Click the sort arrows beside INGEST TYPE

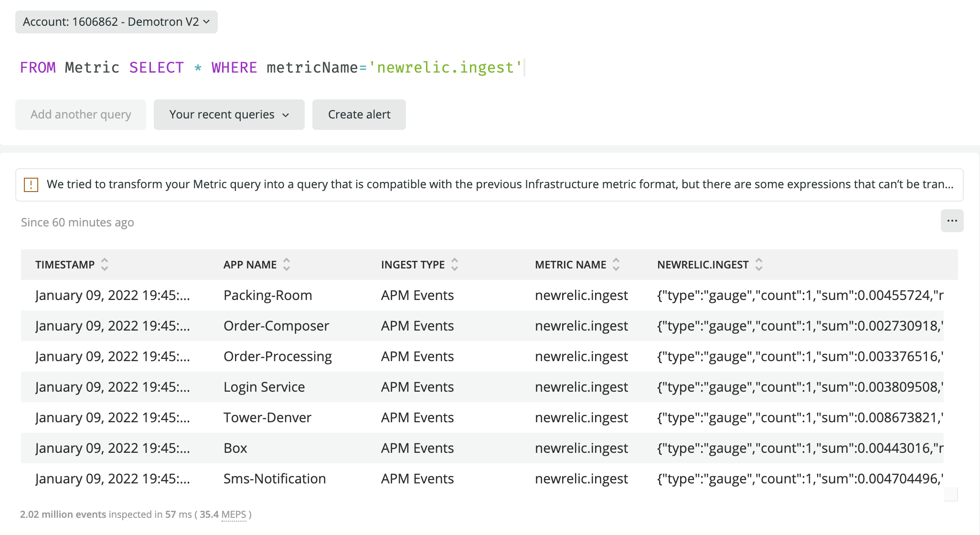(454, 264)
